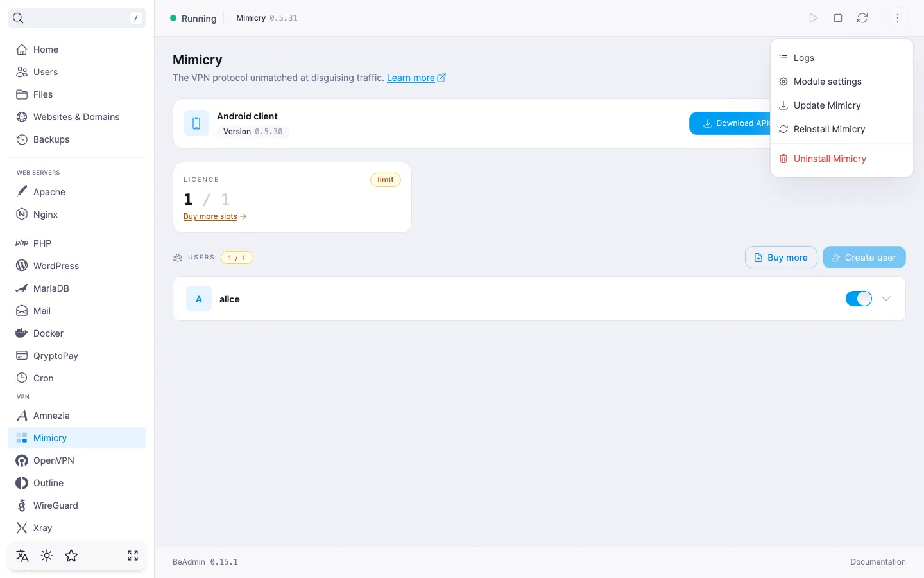Stop the Mimicry service
The width and height of the screenshot is (924, 578).
[x=838, y=18]
